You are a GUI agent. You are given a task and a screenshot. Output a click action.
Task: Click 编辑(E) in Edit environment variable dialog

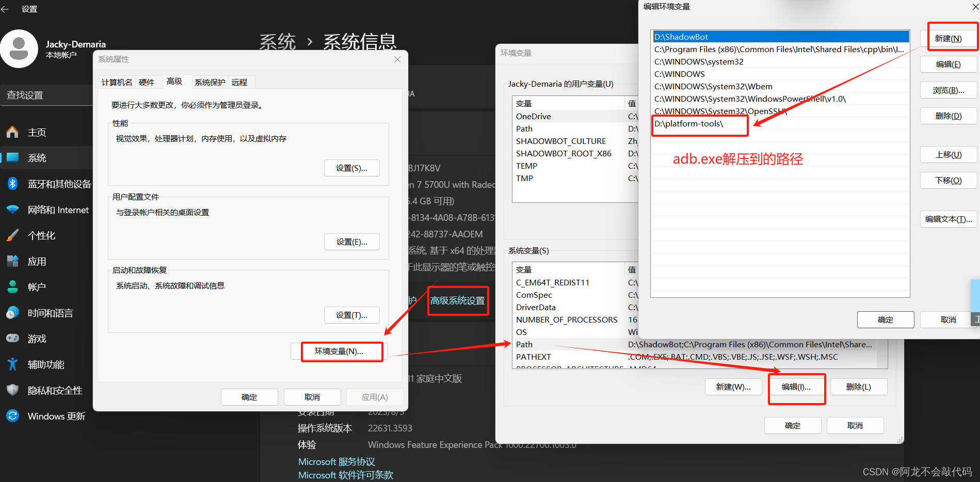949,65
